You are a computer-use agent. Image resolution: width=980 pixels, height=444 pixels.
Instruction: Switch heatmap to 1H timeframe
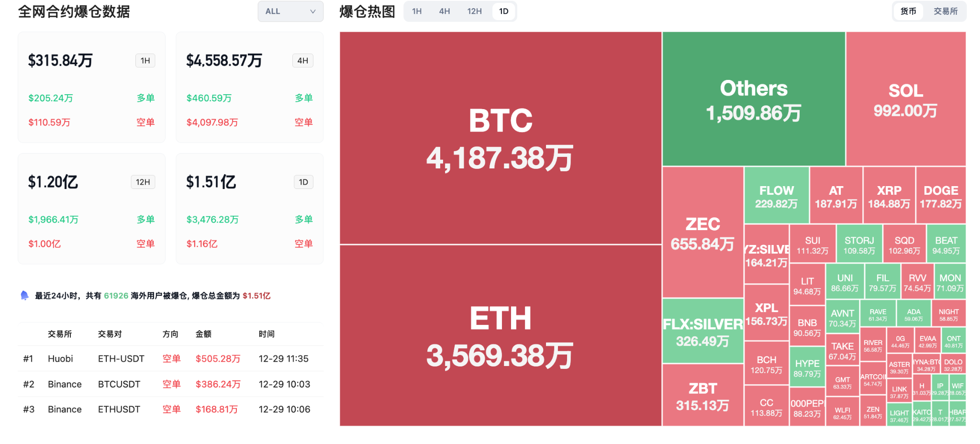coord(416,11)
